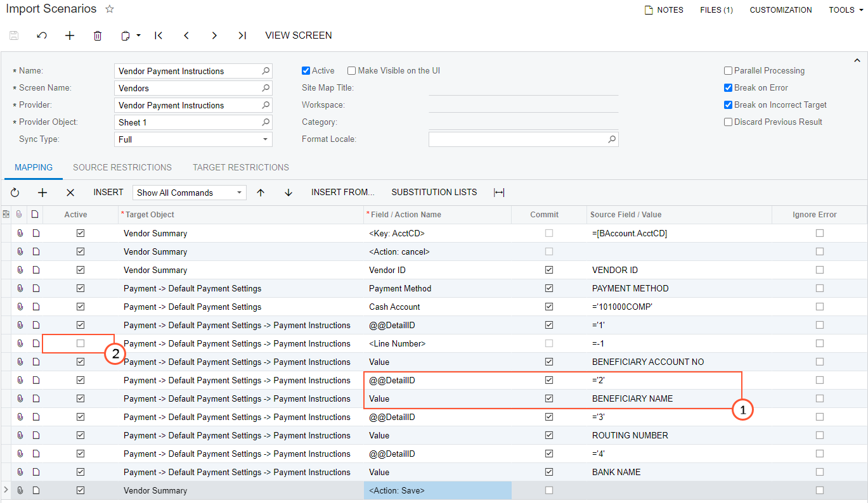Click the Substitution Lists button
Image resolution: width=868 pixels, height=503 pixels.
tap(434, 192)
